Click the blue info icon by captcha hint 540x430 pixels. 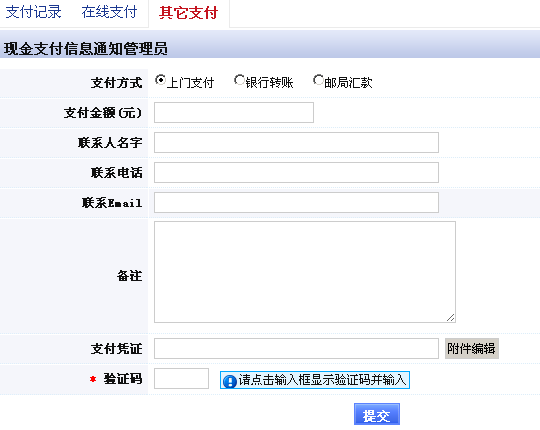pos(229,381)
